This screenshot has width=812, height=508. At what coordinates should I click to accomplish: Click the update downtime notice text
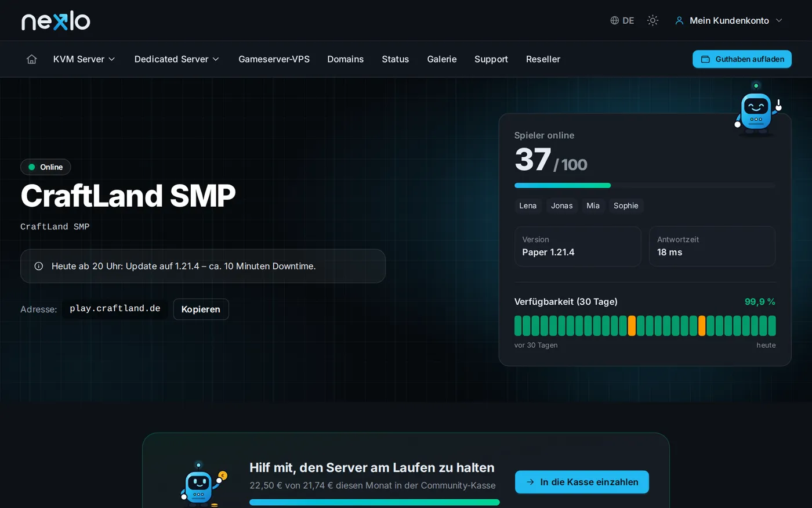pos(183,266)
